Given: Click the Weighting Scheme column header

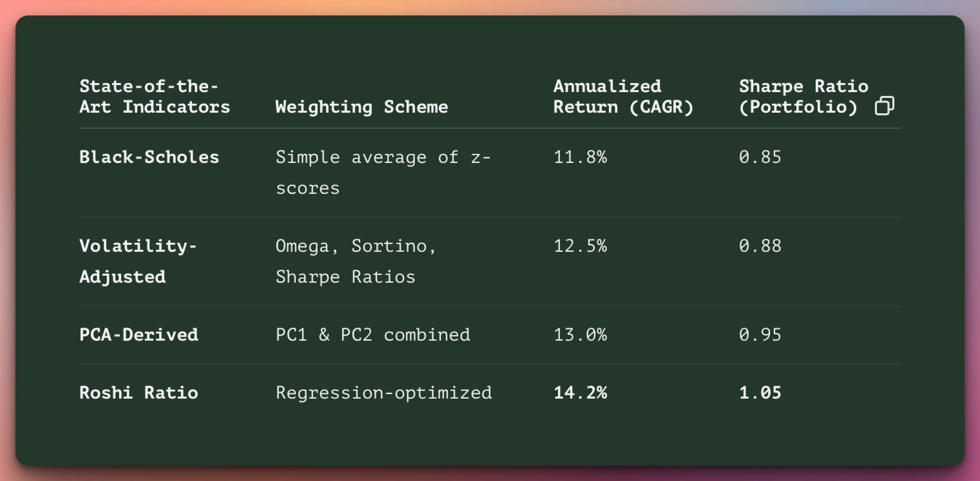Looking at the screenshot, I should pos(362,107).
